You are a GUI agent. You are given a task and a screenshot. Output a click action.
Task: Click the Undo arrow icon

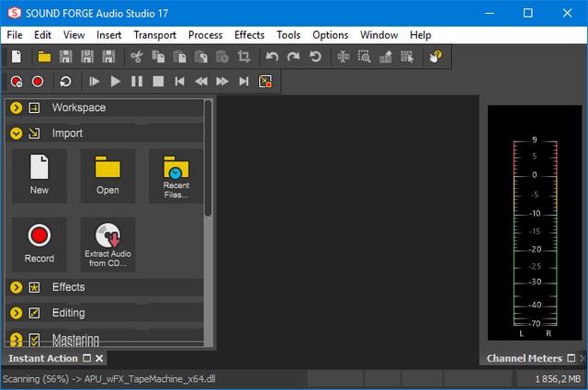272,57
